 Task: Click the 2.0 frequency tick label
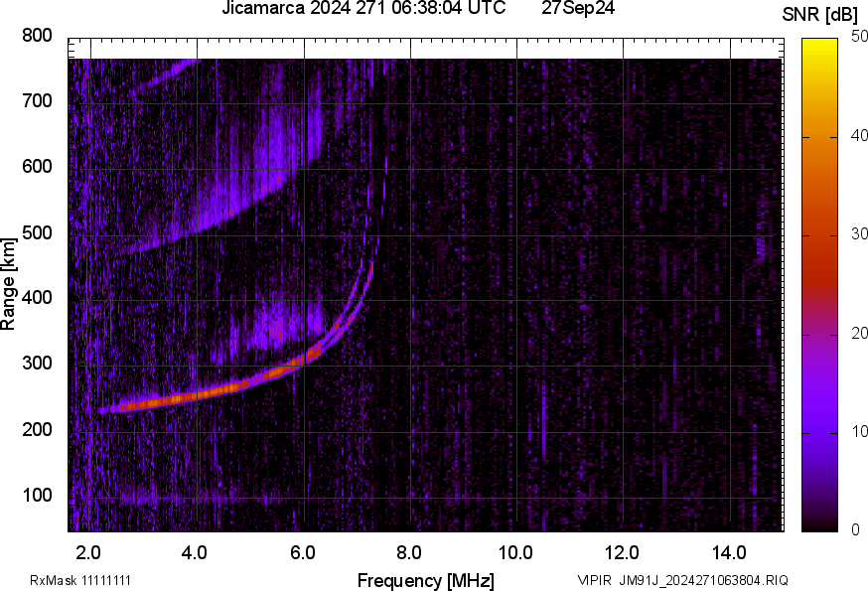pos(88,552)
